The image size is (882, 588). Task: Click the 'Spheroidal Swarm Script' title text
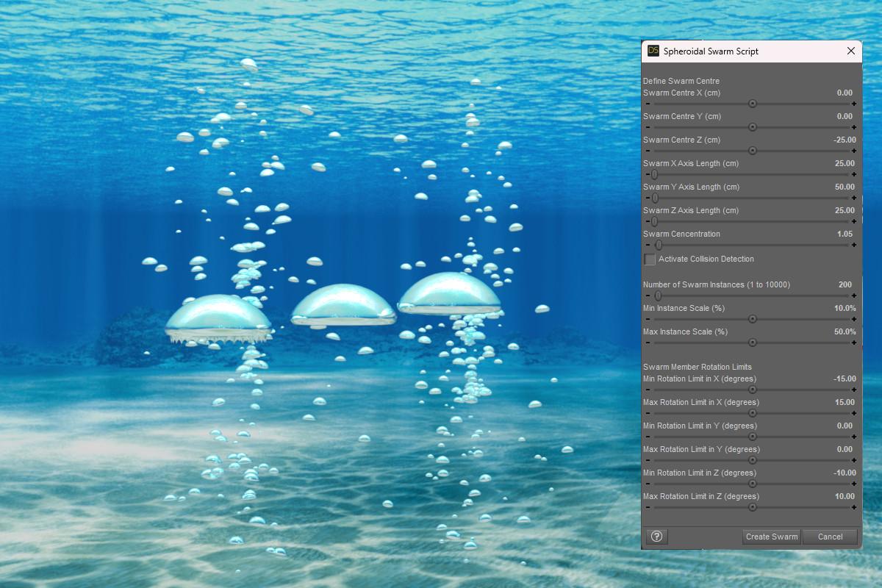click(x=711, y=51)
